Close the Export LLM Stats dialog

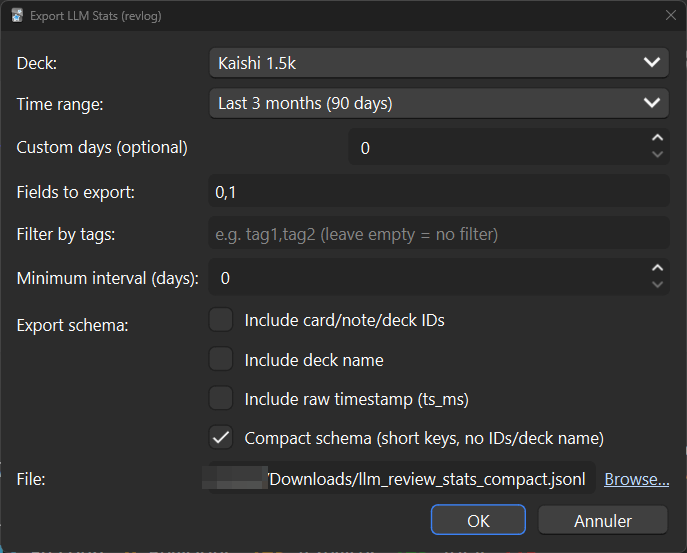(x=670, y=16)
